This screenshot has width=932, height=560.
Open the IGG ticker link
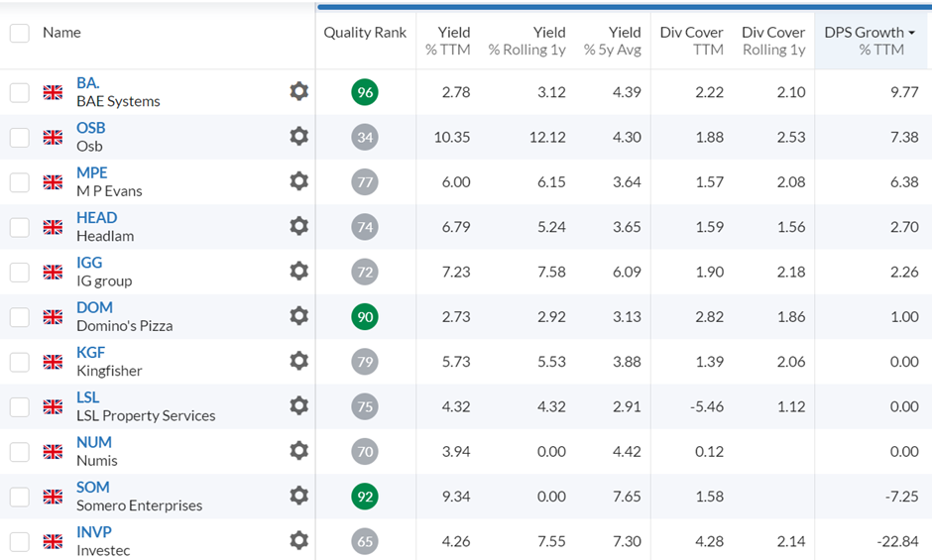click(89, 263)
